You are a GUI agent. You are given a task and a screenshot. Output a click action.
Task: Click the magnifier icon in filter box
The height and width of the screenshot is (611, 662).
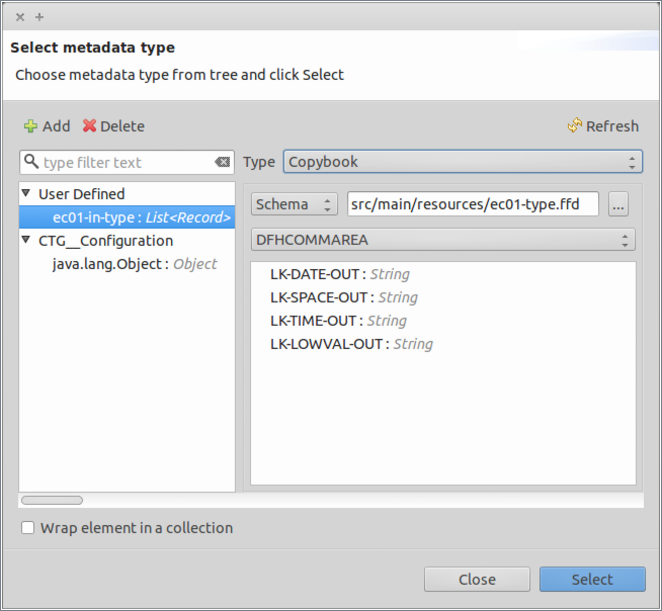pyautogui.click(x=31, y=162)
